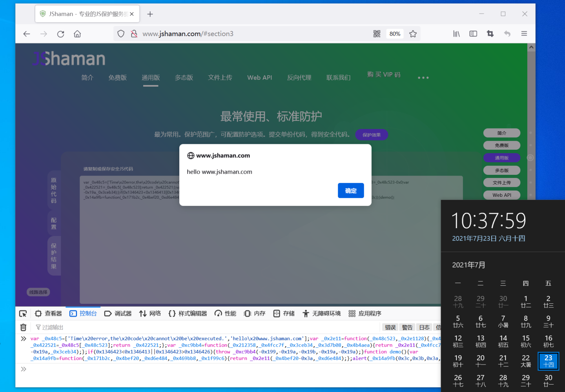Open the Library bookmarks icon
The height and width of the screenshot is (392, 565).
(x=456, y=34)
